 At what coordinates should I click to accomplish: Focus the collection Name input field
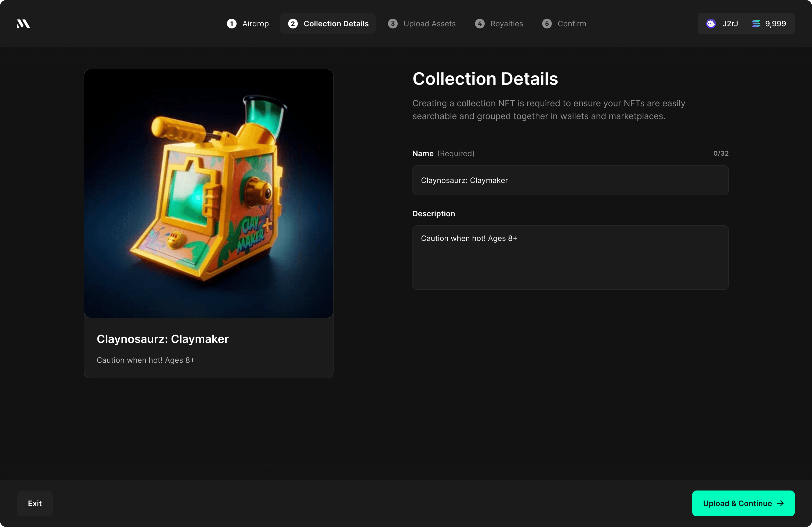[x=570, y=180]
